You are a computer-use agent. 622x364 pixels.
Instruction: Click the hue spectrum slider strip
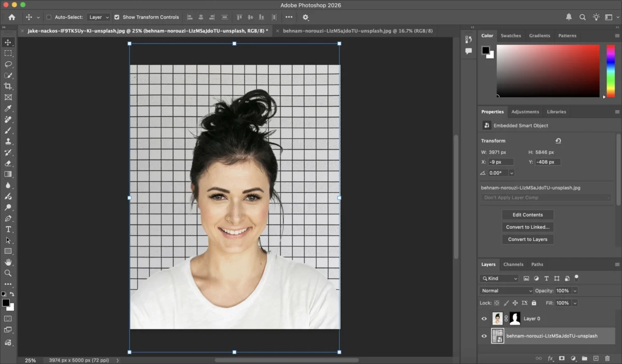point(611,70)
